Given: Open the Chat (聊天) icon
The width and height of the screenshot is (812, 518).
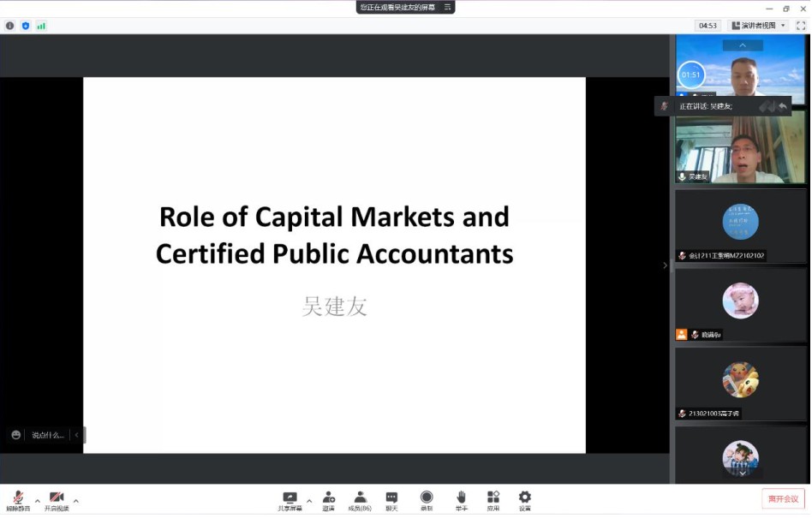Looking at the screenshot, I should coord(391,497).
